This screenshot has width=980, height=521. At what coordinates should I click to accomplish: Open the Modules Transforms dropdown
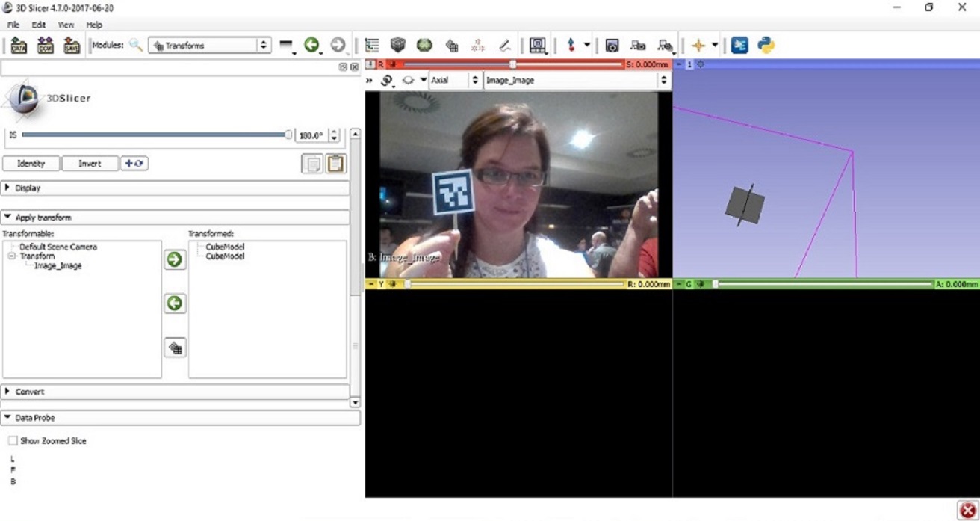click(x=209, y=46)
